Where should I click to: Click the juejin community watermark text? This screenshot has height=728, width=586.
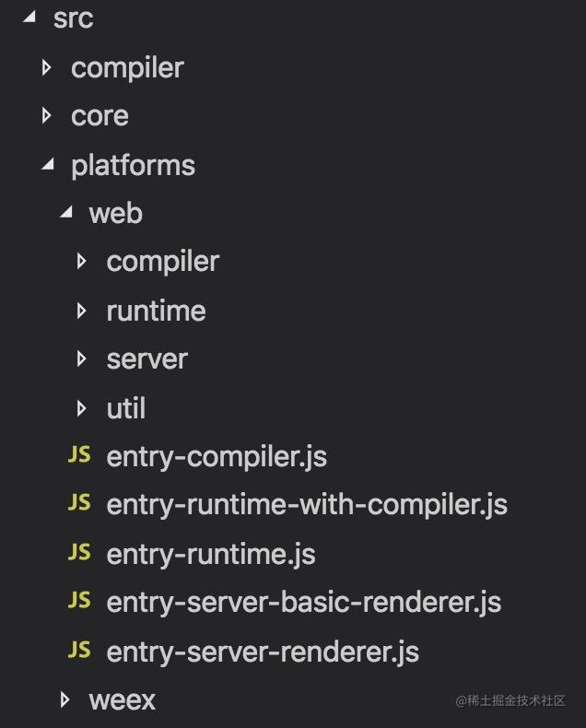510,700
